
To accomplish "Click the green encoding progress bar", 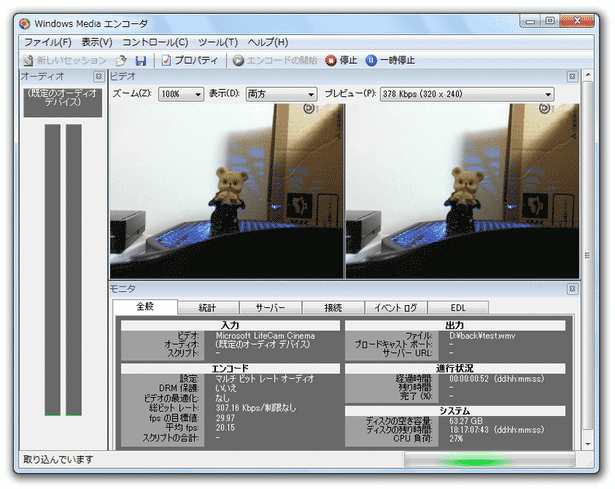I will pyautogui.click(x=489, y=460).
